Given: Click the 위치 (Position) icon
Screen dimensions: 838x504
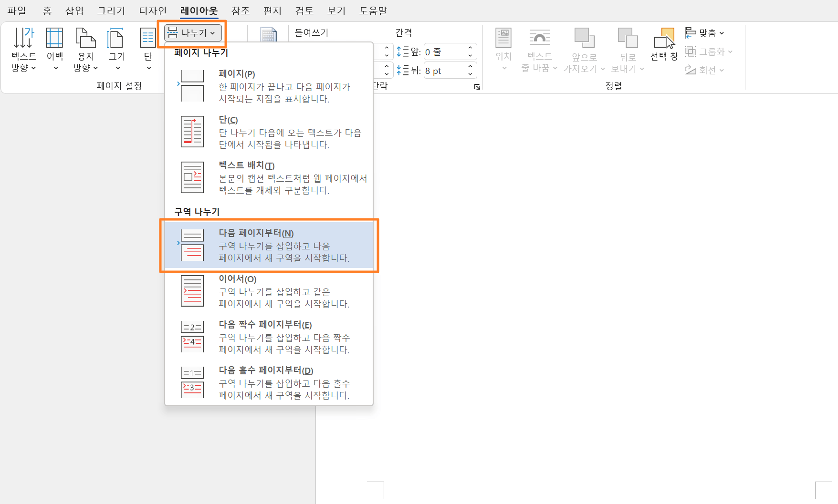Looking at the screenshot, I should 503,45.
